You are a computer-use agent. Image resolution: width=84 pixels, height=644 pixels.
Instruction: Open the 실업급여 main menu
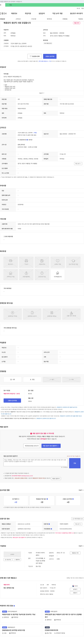click(42, 14)
